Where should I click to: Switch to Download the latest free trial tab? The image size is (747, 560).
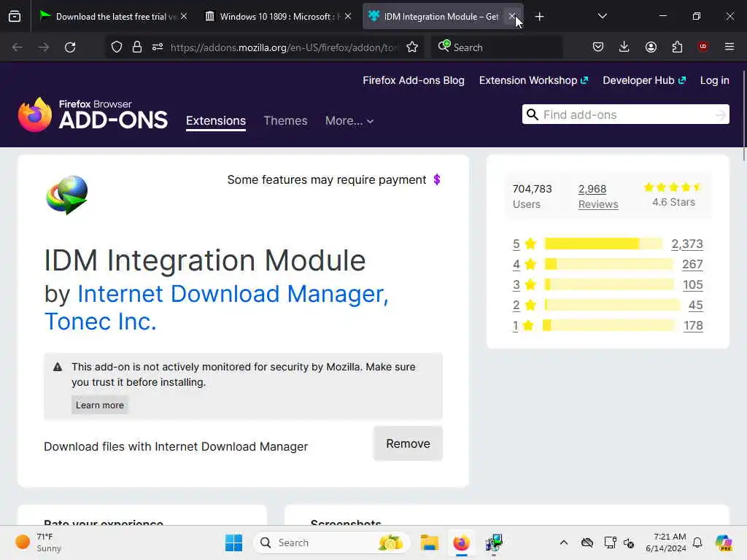113,17
